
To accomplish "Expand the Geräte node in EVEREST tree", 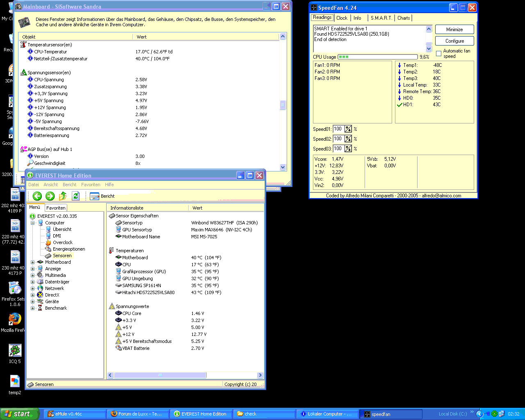I will pyautogui.click(x=32, y=301).
